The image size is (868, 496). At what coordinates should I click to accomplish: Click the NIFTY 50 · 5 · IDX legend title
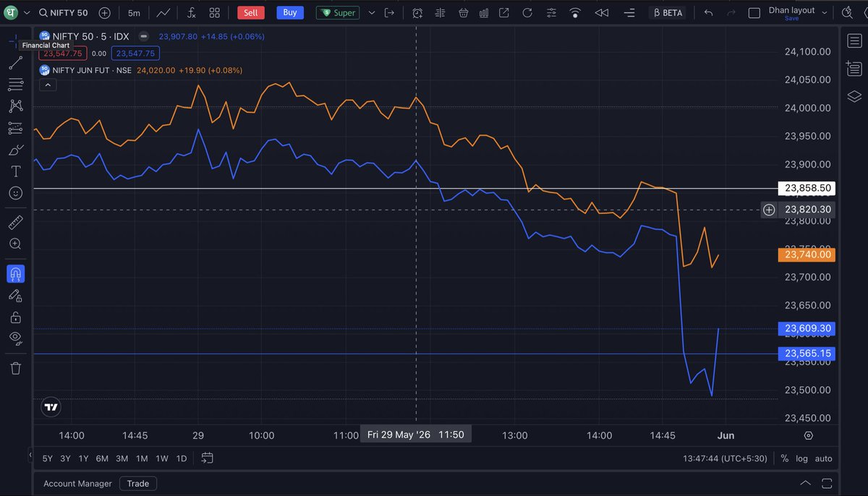pos(90,36)
